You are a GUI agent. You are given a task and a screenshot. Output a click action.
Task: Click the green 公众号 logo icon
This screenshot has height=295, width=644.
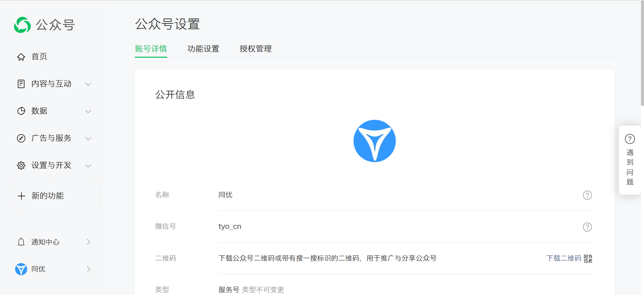tap(22, 25)
